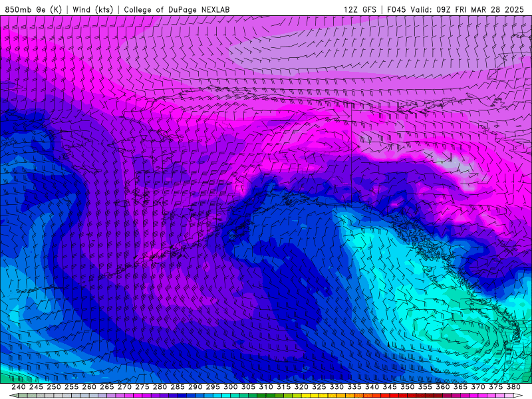Click the 270 color scale value
The image size is (532, 399).
coord(124,387)
